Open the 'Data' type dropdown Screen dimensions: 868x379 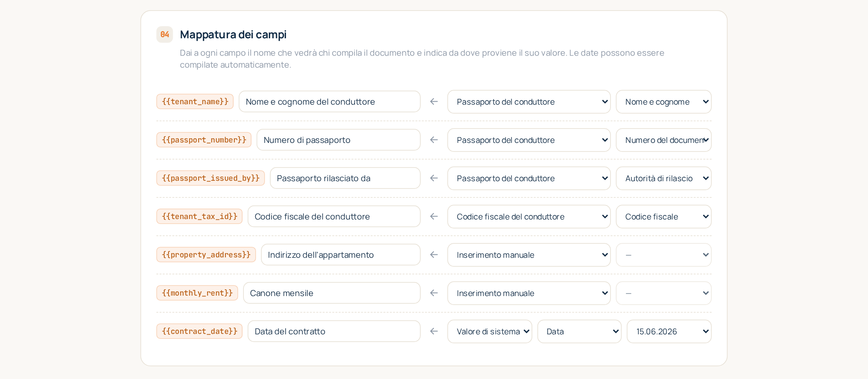tap(580, 331)
